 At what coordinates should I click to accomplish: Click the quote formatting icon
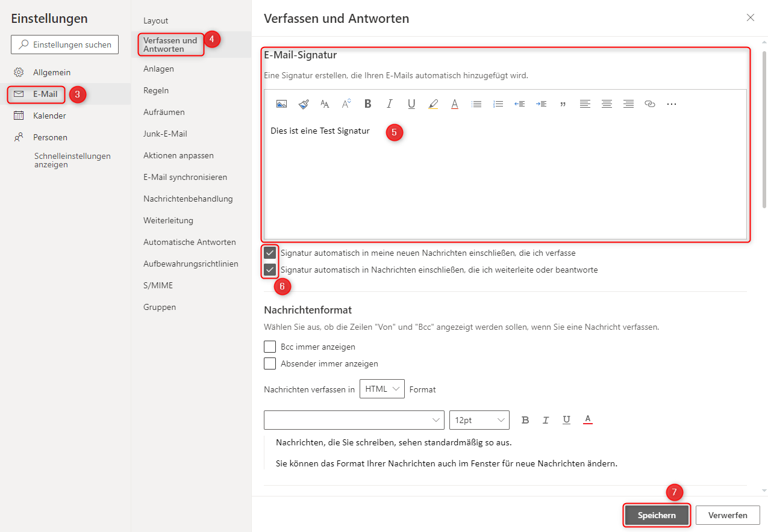point(563,104)
